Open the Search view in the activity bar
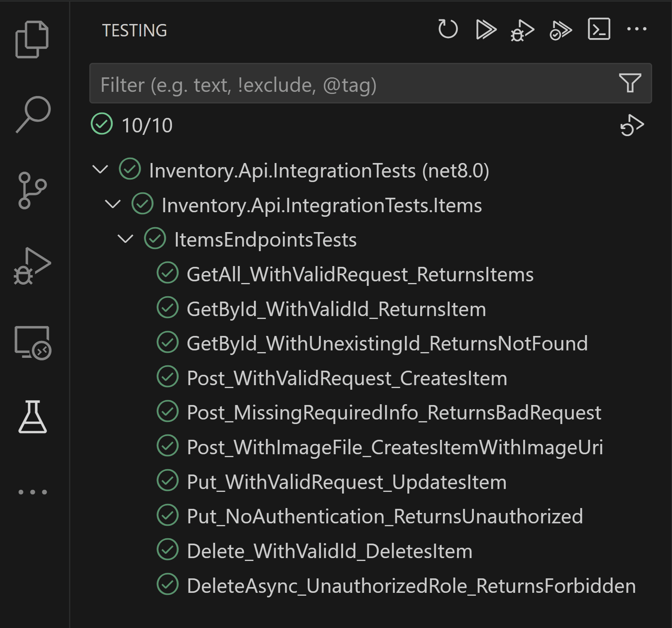Screen dimensions: 672x628 point(33,115)
